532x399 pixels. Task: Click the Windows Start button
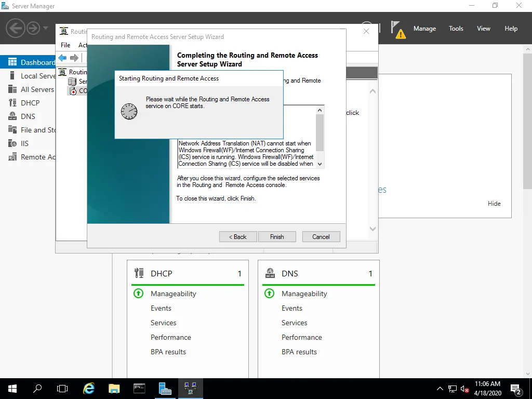(x=12, y=389)
